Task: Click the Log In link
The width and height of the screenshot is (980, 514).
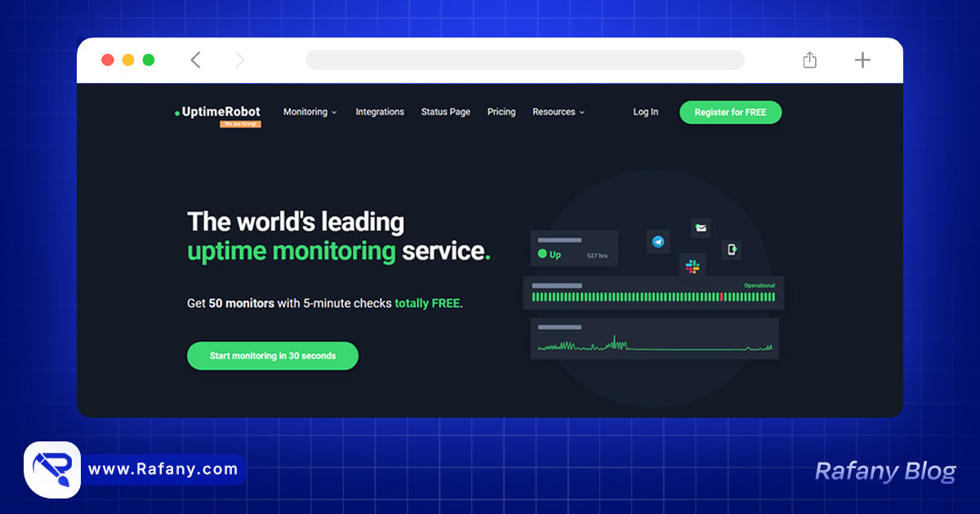Action: pos(645,112)
